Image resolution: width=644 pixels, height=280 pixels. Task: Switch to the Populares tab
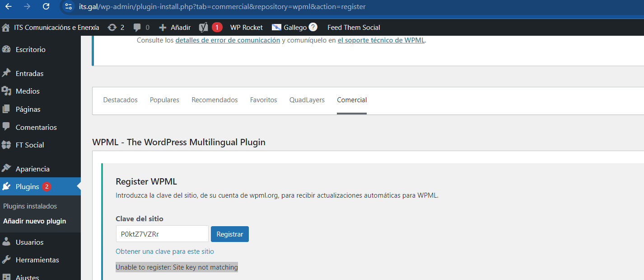164,100
